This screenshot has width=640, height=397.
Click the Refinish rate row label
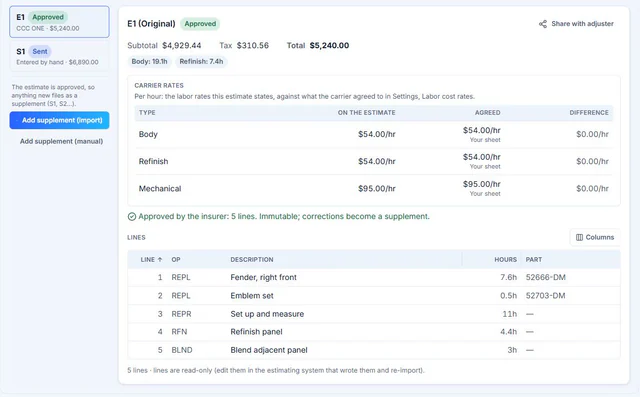[x=153, y=162]
